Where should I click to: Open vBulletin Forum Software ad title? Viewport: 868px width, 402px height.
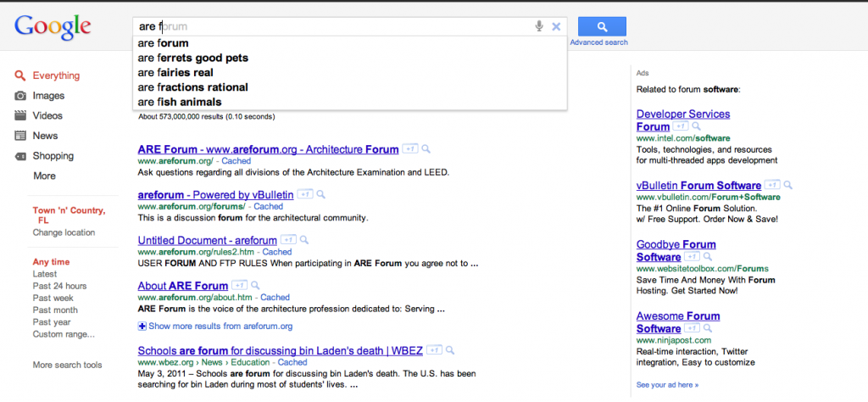[x=698, y=186]
